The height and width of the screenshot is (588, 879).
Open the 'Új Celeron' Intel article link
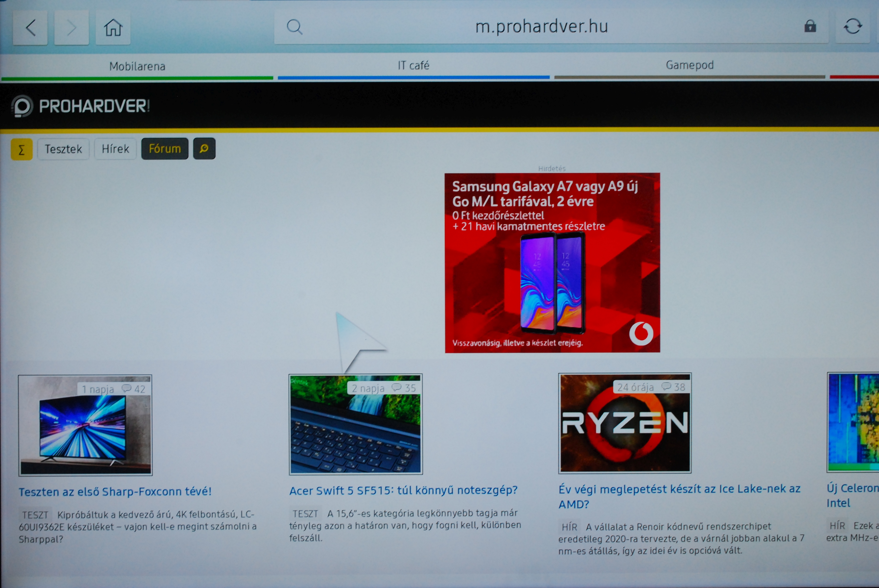(852, 495)
